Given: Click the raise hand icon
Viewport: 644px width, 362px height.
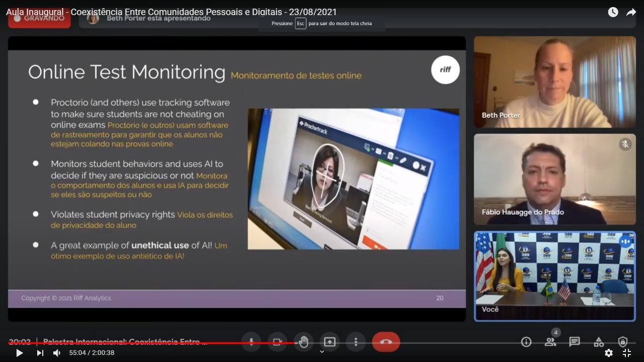Looking at the screenshot, I should (303, 342).
